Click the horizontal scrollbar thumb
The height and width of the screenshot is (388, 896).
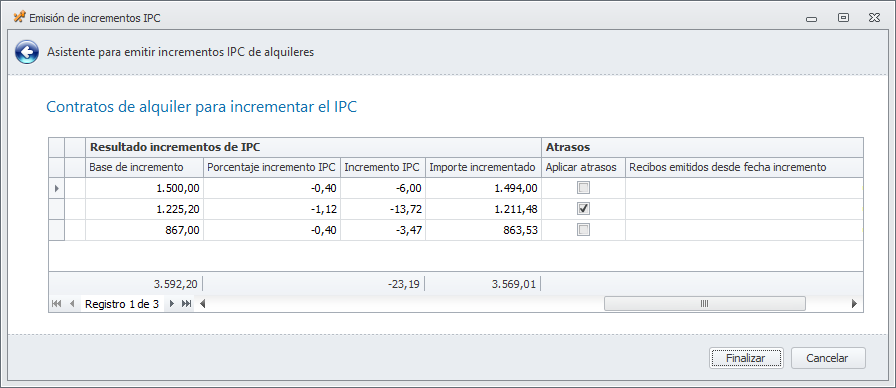pyautogui.click(x=705, y=304)
